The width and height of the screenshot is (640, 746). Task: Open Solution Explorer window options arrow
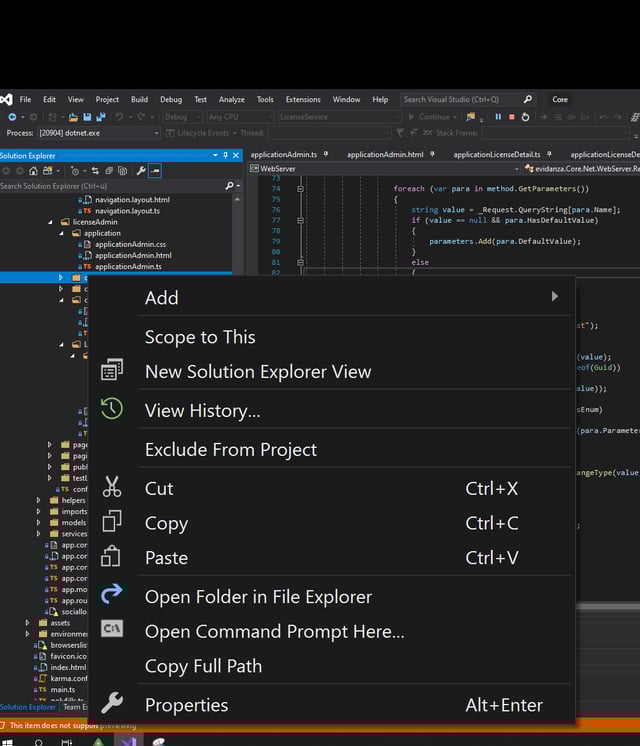click(x=215, y=156)
